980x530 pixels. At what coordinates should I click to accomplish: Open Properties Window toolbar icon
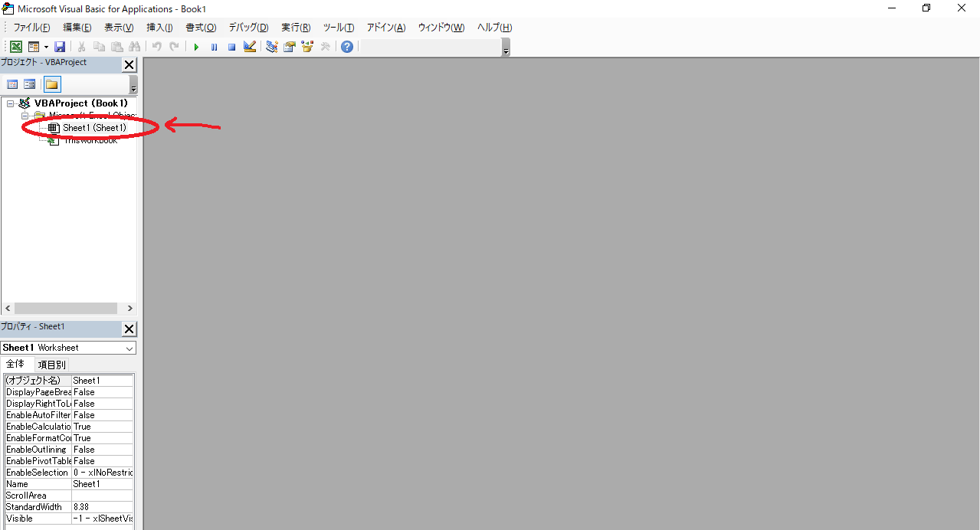coord(290,47)
